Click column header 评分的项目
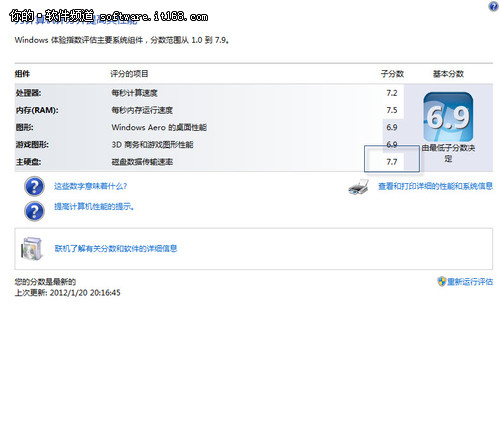The height and width of the screenshot is (432, 500). (x=129, y=74)
